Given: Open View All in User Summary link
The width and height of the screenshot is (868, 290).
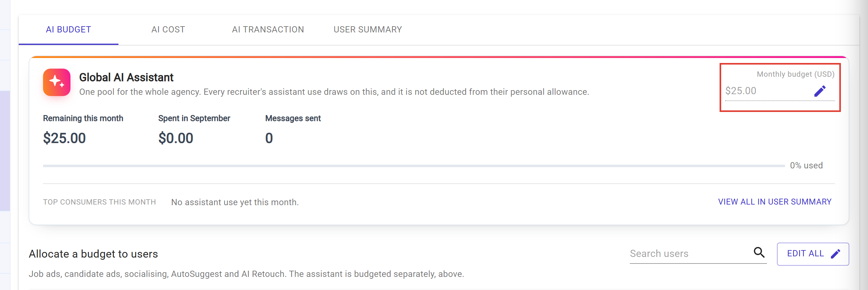Looking at the screenshot, I should (x=774, y=202).
